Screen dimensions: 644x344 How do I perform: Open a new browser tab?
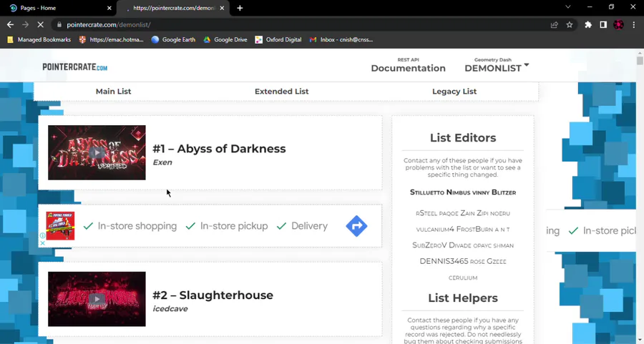coord(240,8)
